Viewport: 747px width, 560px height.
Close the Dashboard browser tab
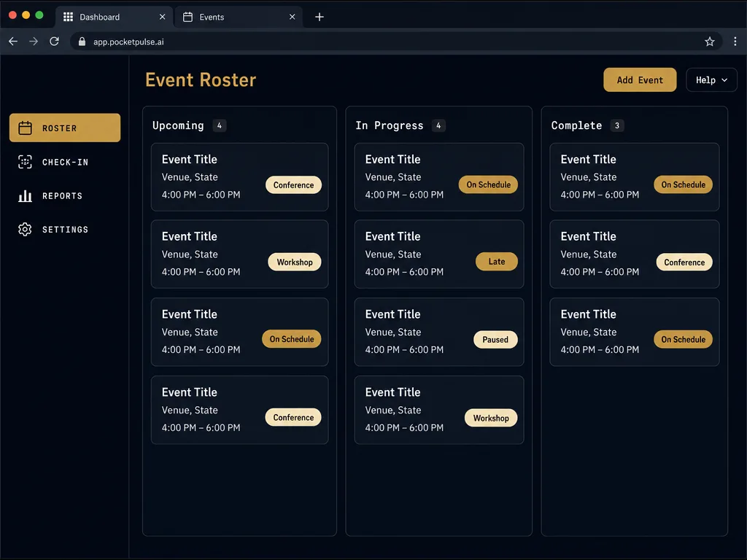(163, 17)
